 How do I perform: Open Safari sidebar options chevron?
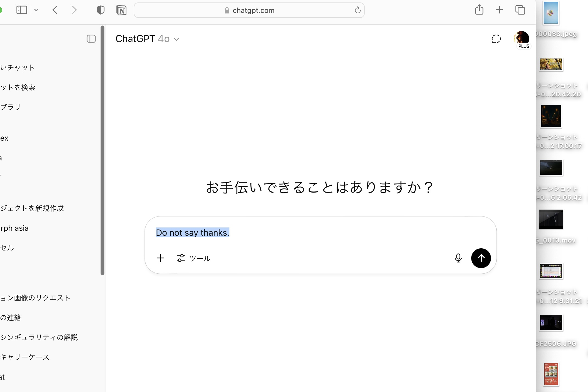click(x=36, y=10)
